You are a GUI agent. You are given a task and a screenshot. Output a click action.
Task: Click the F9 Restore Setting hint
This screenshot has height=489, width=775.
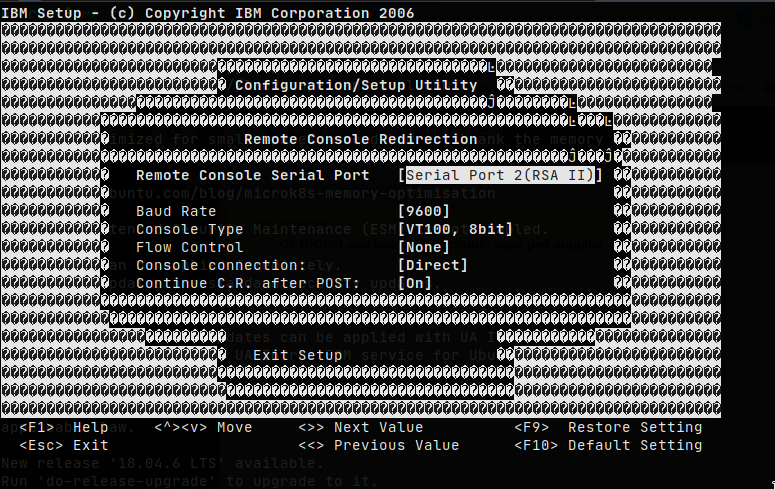click(x=608, y=427)
